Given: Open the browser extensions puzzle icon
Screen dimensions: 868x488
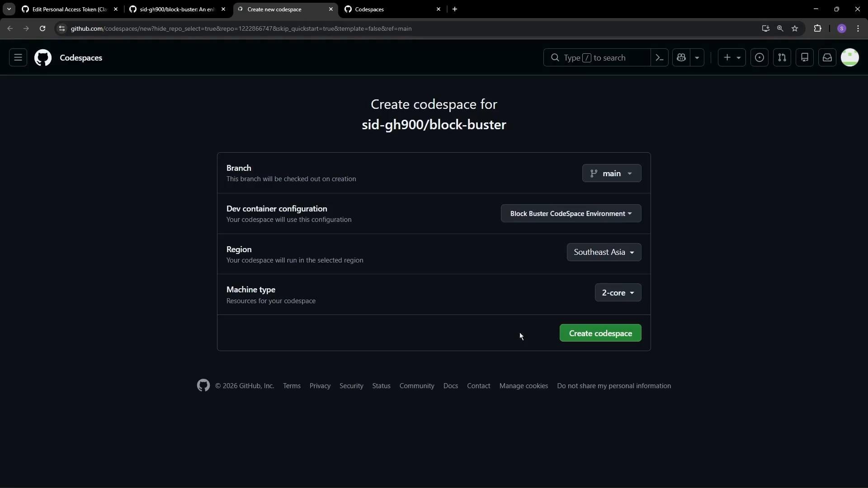Looking at the screenshot, I should pyautogui.click(x=817, y=28).
